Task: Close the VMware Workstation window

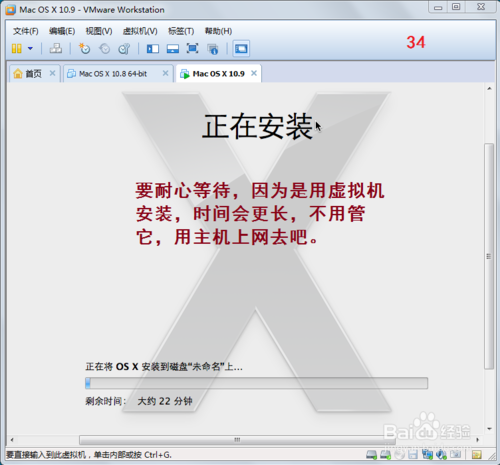Action: [480, 7]
